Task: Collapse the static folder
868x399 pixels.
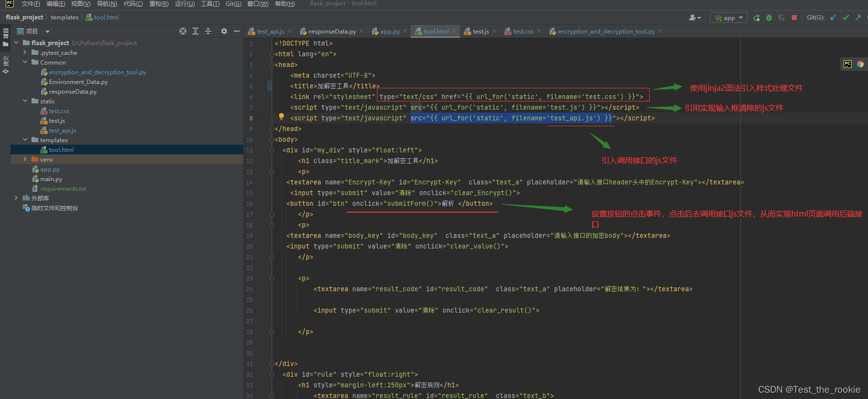Action: click(x=25, y=101)
